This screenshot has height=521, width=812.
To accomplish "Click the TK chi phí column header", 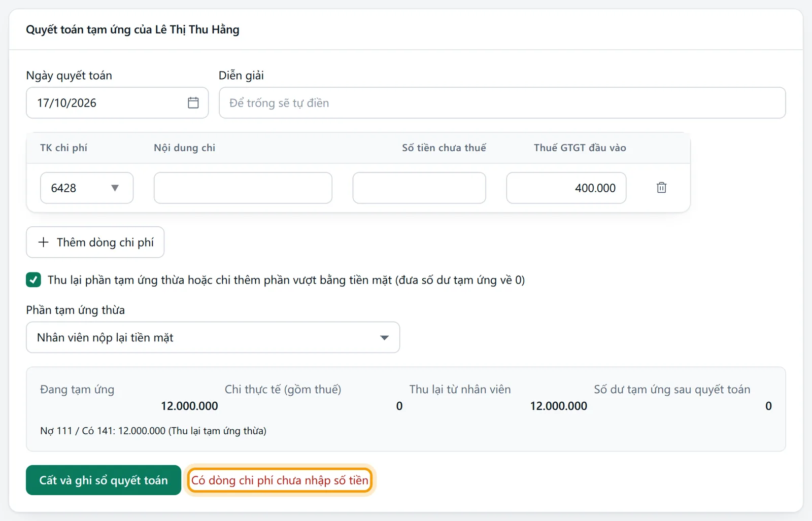I will 63,148.
